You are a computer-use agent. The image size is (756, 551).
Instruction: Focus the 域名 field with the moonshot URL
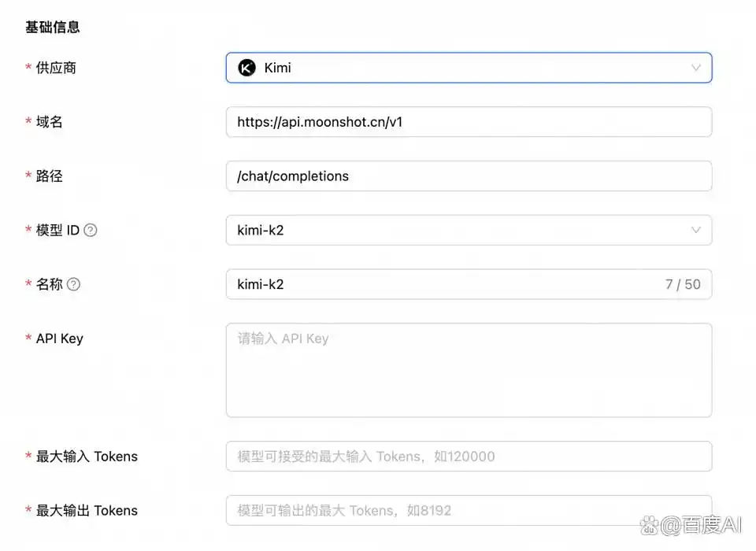(x=469, y=122)
